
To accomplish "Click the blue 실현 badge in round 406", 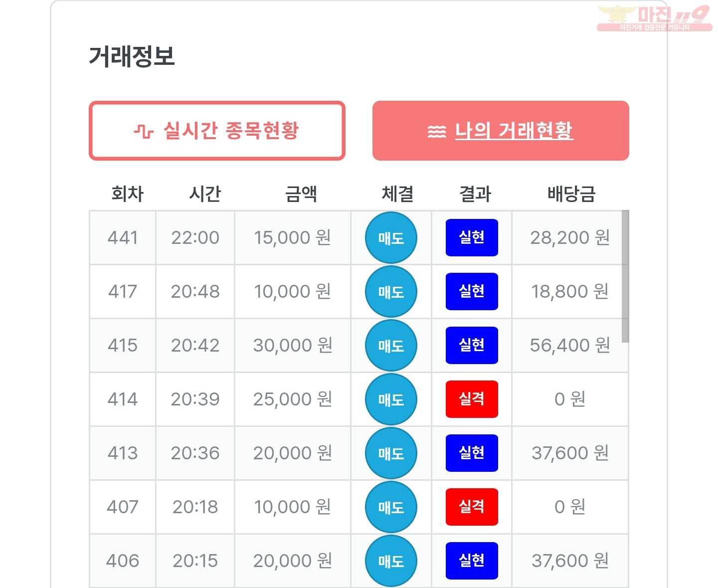I will (472, 561).
